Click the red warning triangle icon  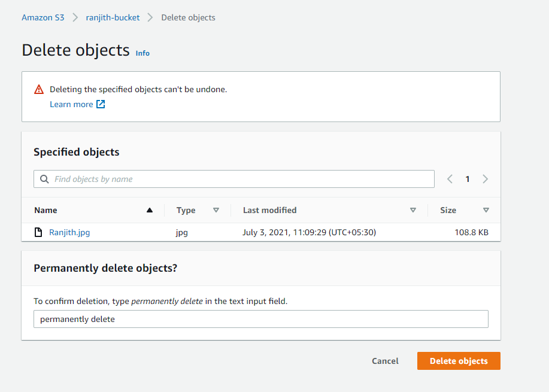[39, 90]
